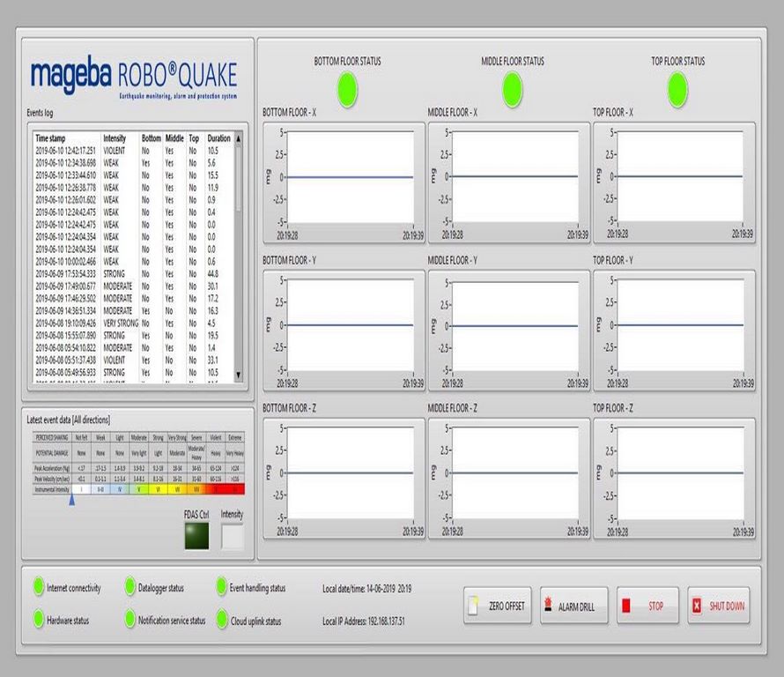Toggle the Intensity indicator box
The width and height of the screenshot is (784, 677).
tap(232, 536)
